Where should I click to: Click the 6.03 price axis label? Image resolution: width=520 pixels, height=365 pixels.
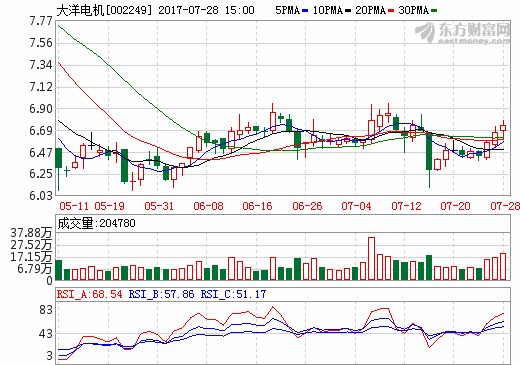(x=41, y=196)
